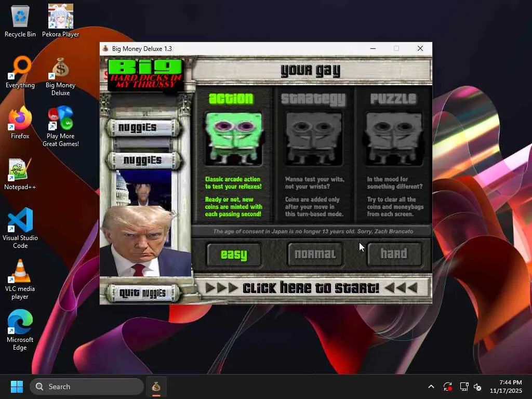Viewport: 532px width, 399px height.
Task: Choose the strategy game mode heading
Action: click(x=313, y=99)
